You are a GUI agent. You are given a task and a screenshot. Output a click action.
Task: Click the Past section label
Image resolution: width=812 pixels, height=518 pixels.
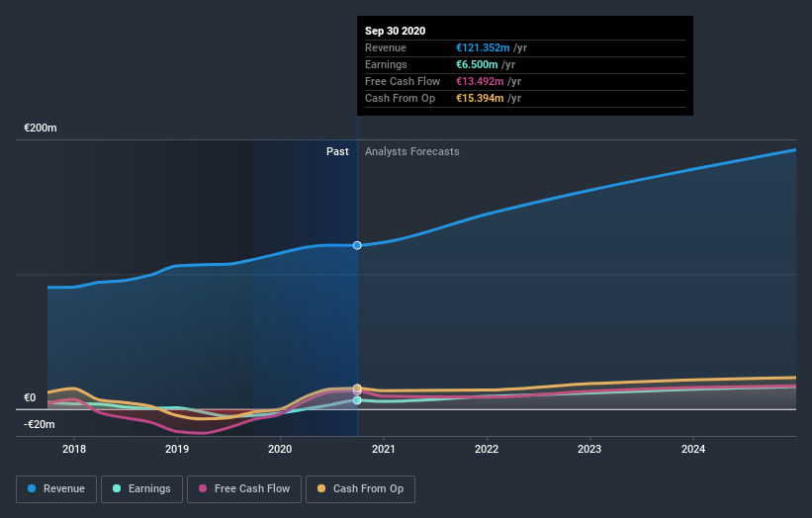click(x=337, y=151)
